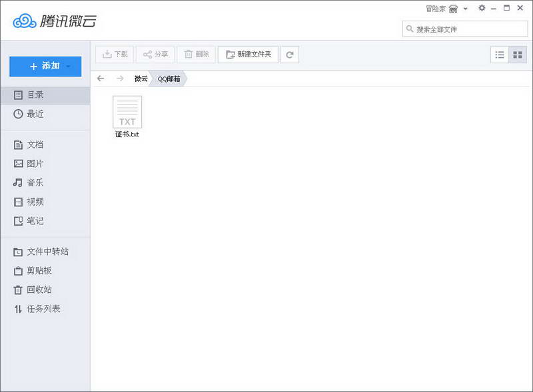Go back with the left arrow

(x=101, y=79)
